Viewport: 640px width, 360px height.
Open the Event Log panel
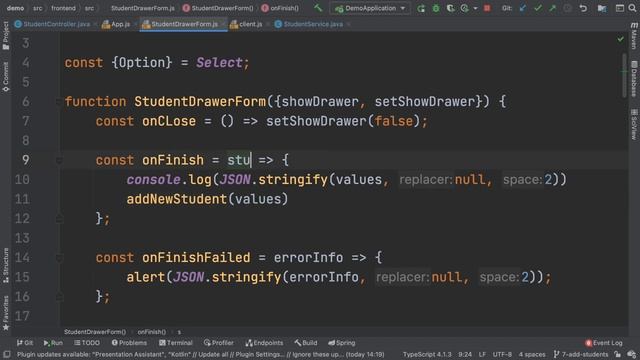tap(604, 343)
